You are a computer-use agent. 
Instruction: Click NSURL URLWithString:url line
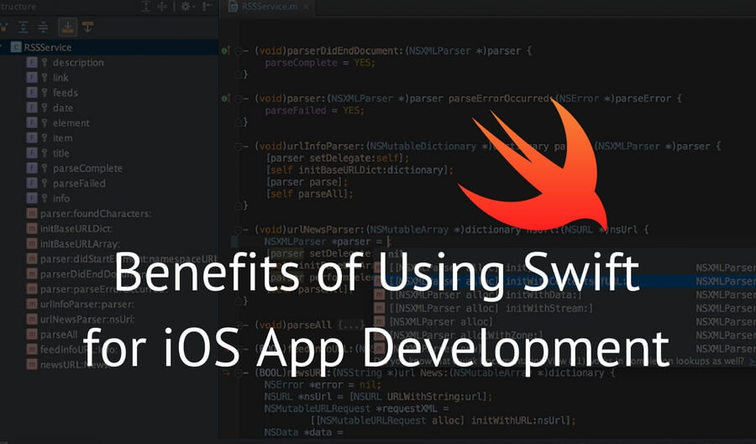coord(378,397)
